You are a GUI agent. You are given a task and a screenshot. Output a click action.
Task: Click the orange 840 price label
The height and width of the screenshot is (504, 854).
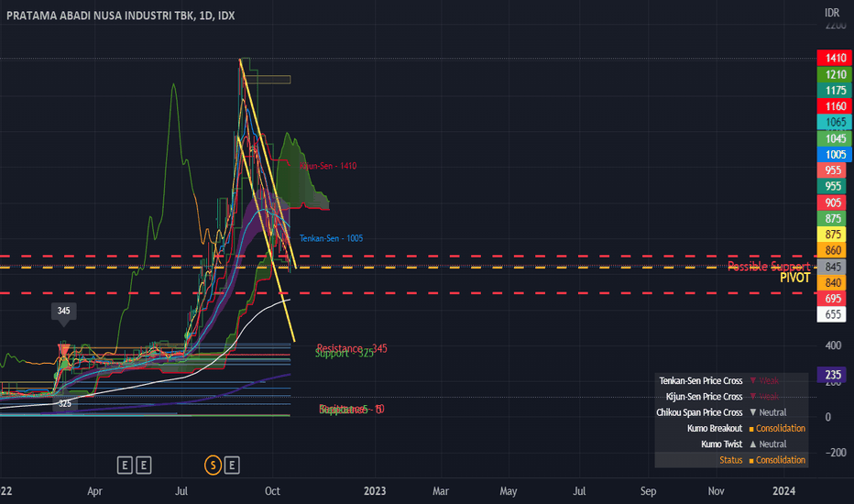pyautogui.click(x=832, y=282)
